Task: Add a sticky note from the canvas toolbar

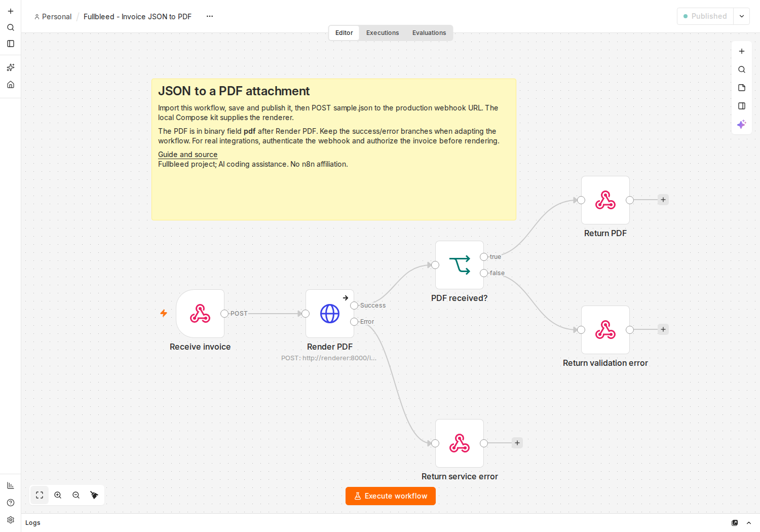Action: (742, 88)
